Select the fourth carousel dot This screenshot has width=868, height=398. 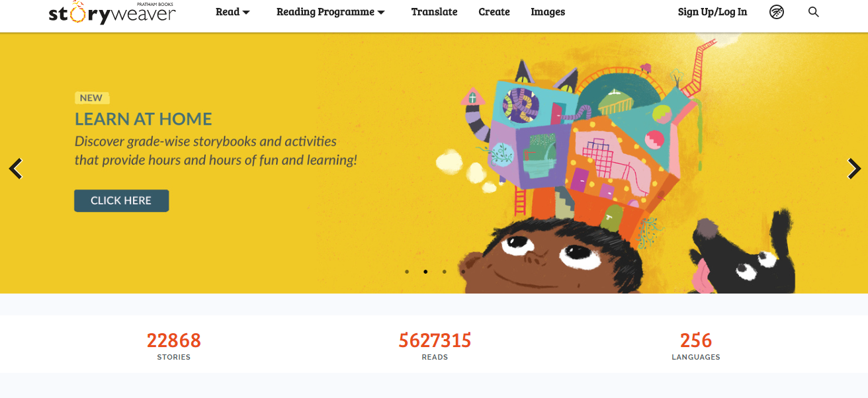[x=463, y=272]
